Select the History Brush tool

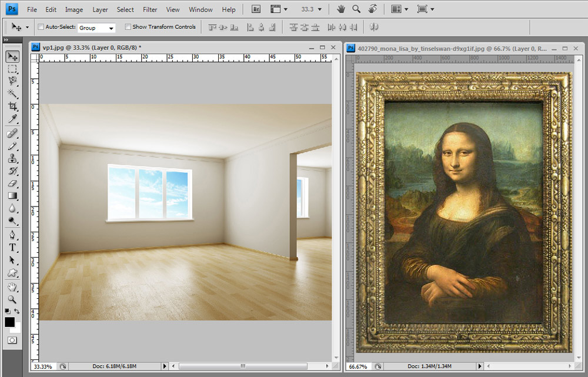12,171
